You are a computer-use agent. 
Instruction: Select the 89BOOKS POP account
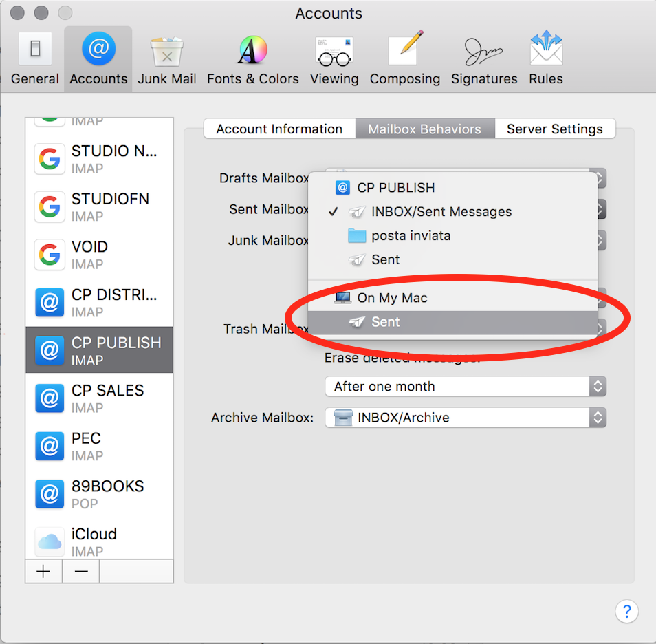tap(100, 494)
